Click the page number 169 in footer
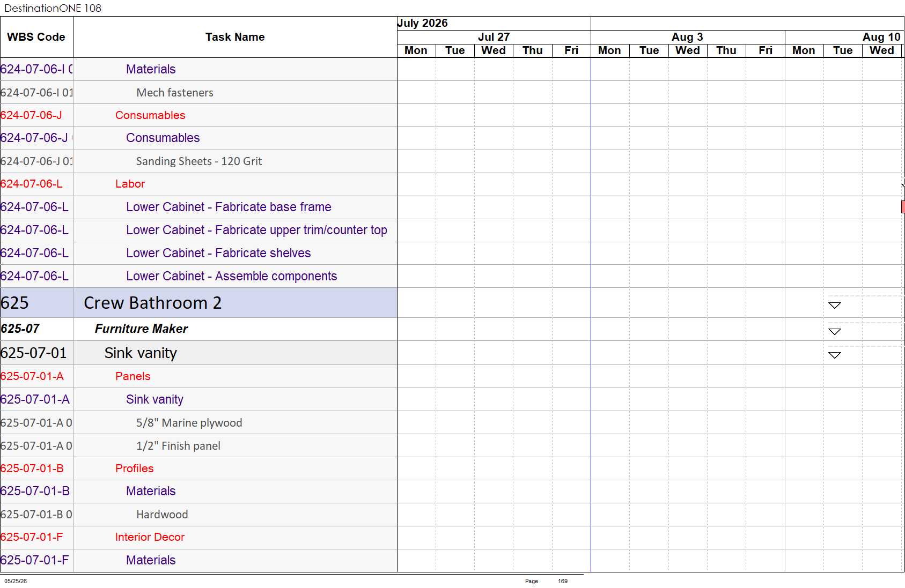Screen dimensions: 905x588 click(563, 581)
